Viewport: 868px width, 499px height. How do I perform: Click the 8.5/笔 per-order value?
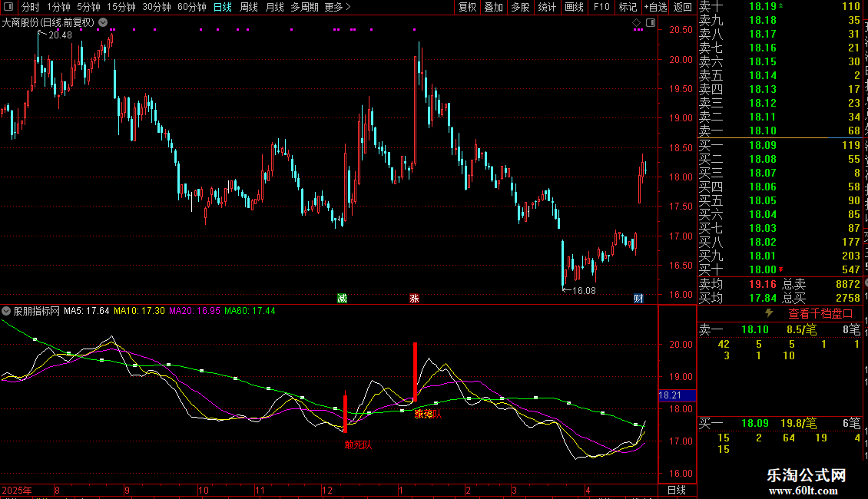click(x=802, y=329)
